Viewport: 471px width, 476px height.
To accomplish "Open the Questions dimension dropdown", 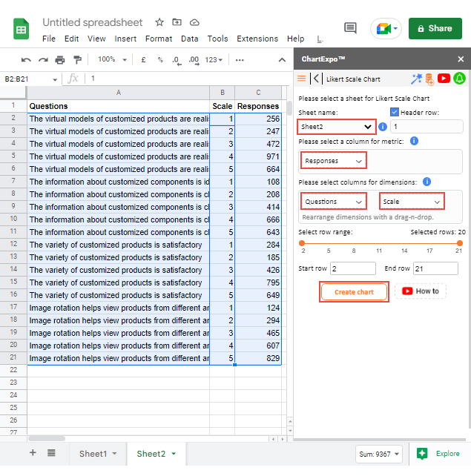I will (x=334, y=201).
